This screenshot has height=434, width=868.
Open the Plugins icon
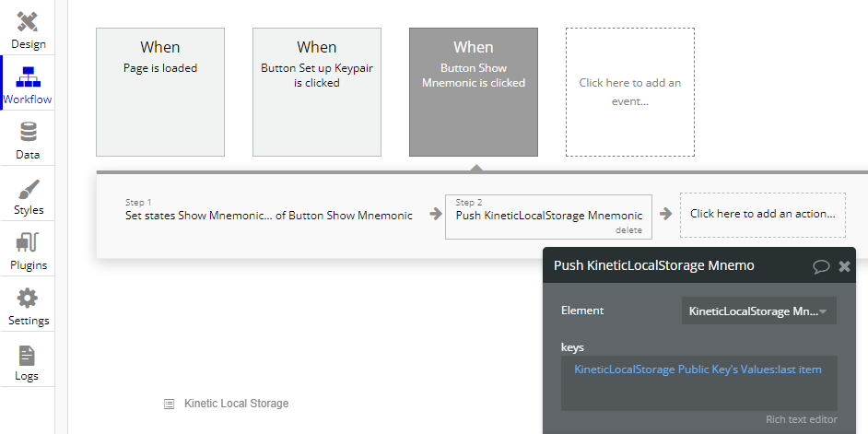click(28, 244)
